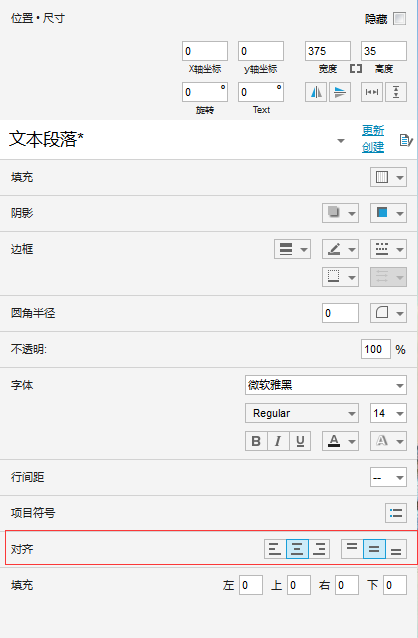This screenshot has width=418, height=638.
Task: Toggle the aspect ratio lock icon
Action: pos(356,69)
